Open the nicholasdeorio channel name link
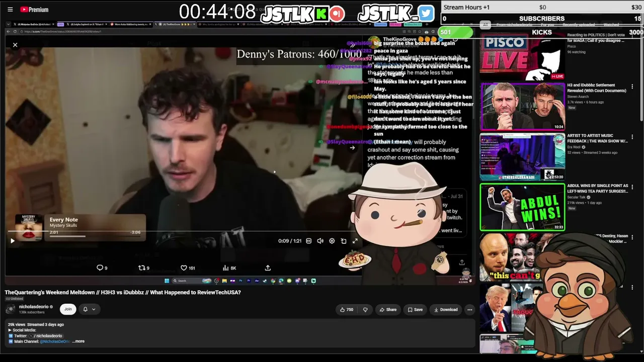 click(x=34, y=307)
